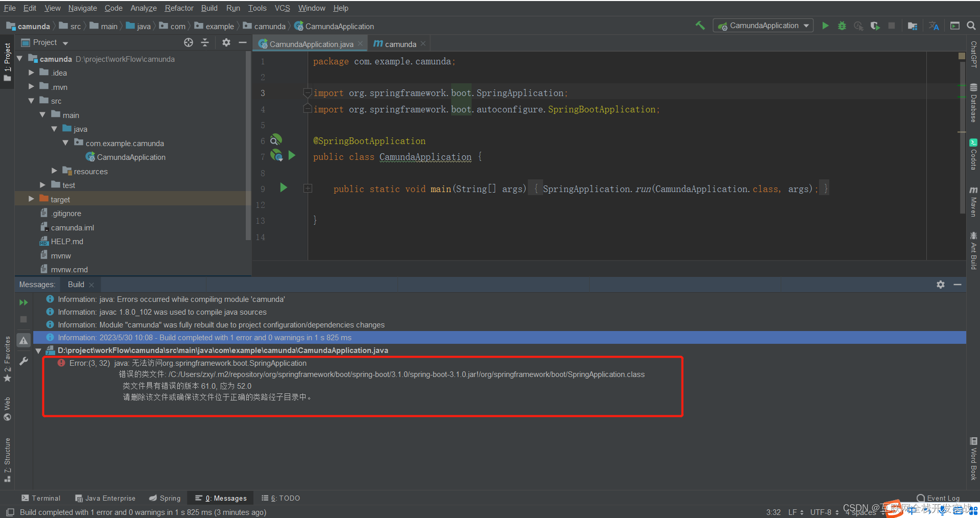Click the stop icon in Messages panel

(24, 319)
